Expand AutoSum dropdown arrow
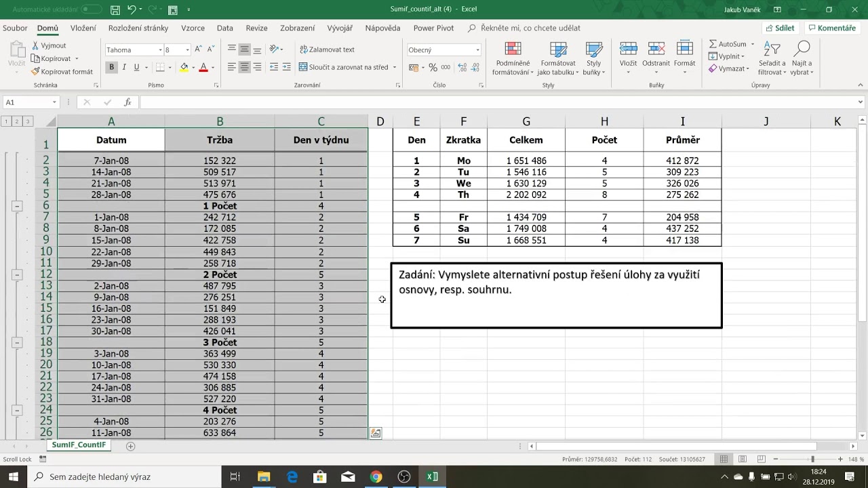The width and height of the screenshot is (868, 488). click(x=752, y=44)
